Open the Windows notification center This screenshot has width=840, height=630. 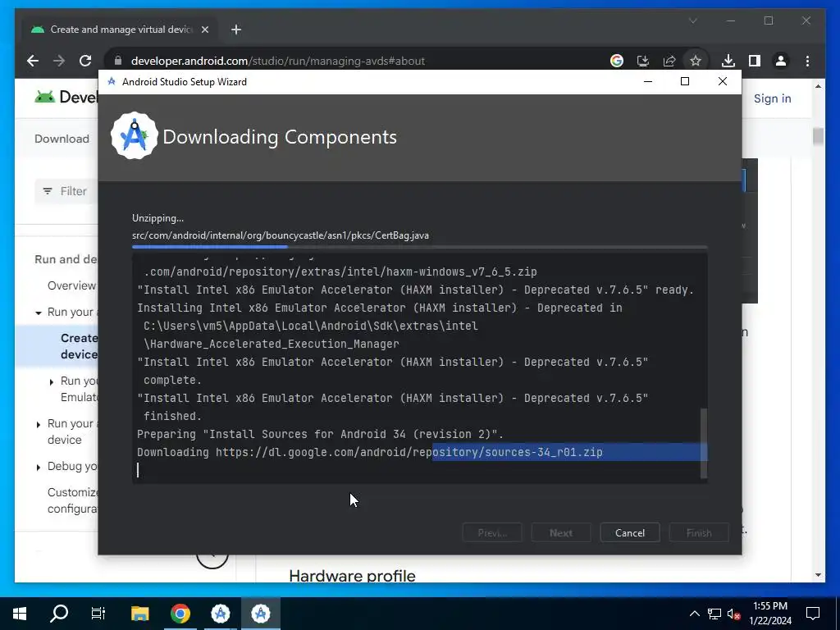[813, 614]
